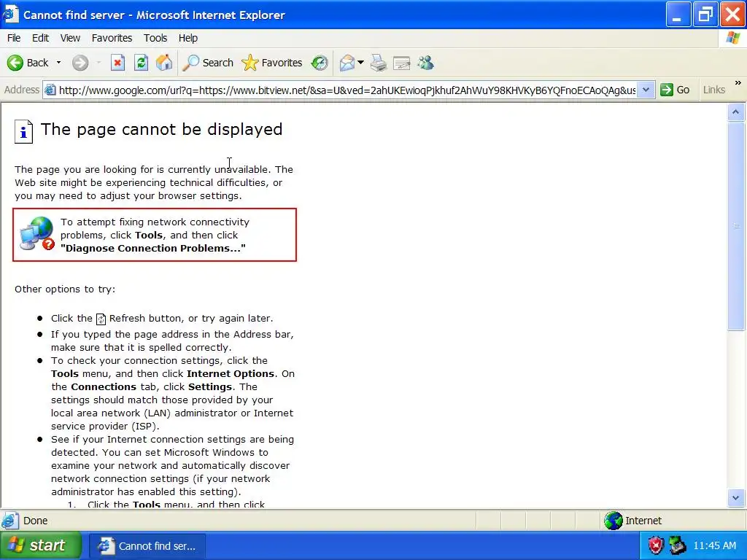This screenshot has height=560, width=747.
Task: Open the Messenger people icon
Action: tap(425, 63)
